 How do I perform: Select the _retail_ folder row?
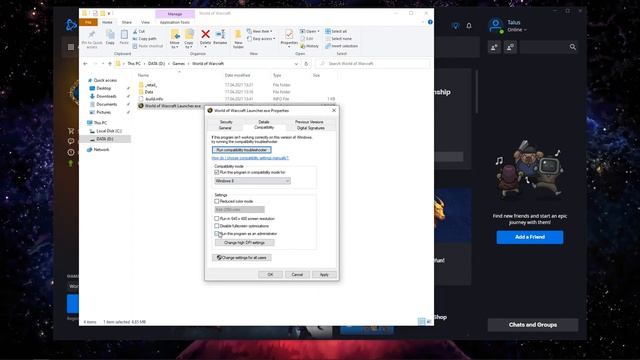[x=237, y=85]
